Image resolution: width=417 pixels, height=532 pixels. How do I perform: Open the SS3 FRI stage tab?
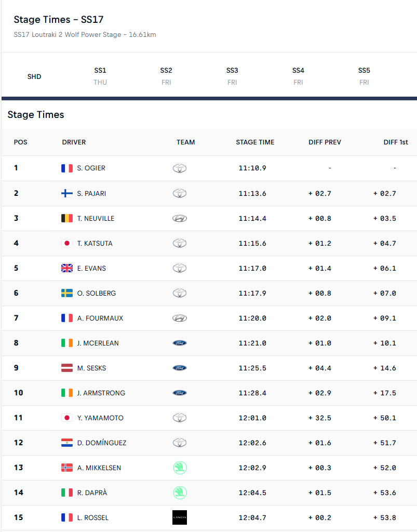232,76
